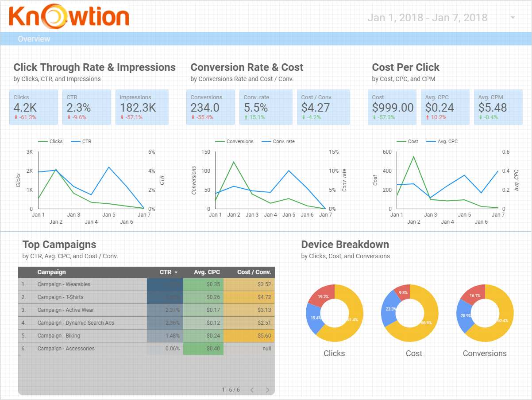Click the previous page arrow in the table
This screenshot has height=400, width=532.
click(x=252, y=390)
